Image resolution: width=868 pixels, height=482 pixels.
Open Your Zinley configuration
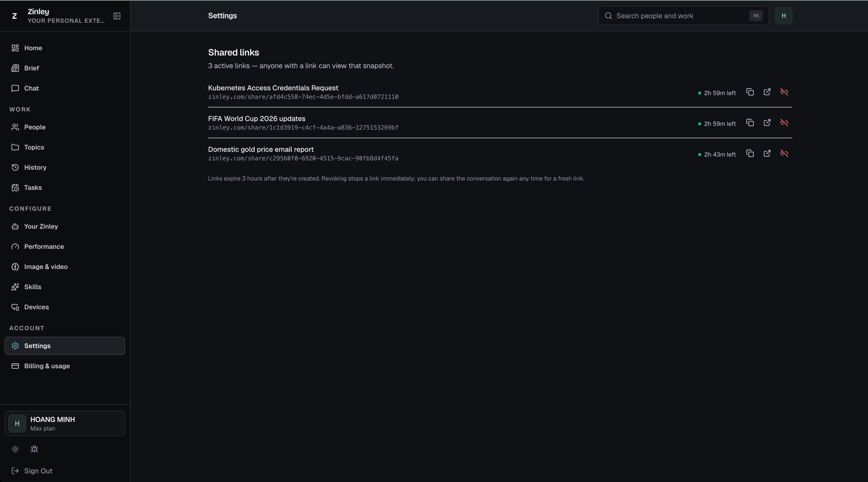click(x=65, y=226)
